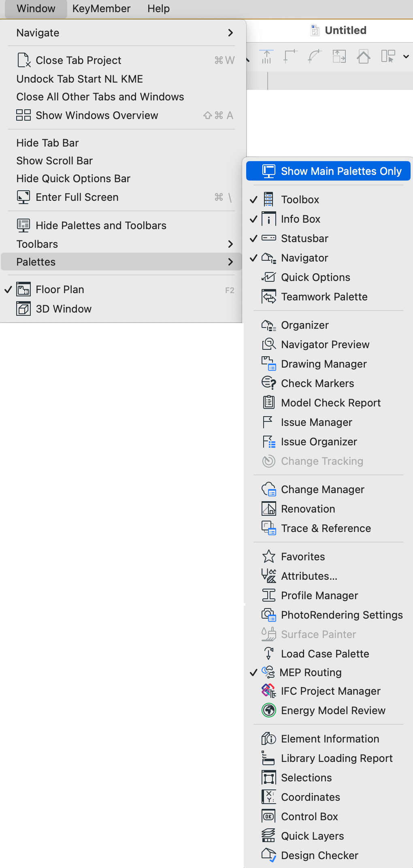
Task: Click the Issue Manager flag icon
Action: coord(268,422)
